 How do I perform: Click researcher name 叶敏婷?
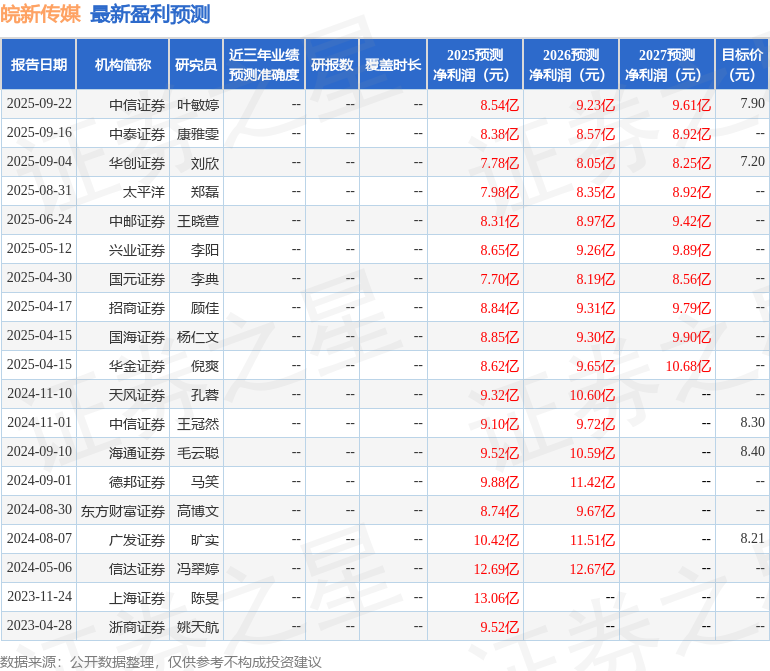pyautogui.click(x=197, y=105)
